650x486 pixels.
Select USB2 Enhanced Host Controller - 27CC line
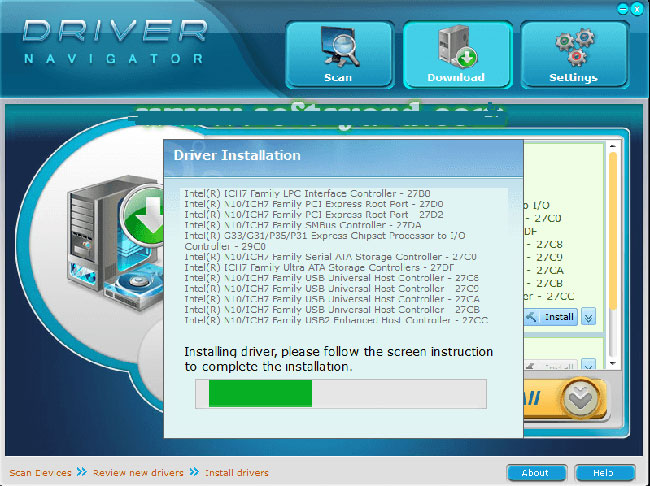tap(336, 320)
